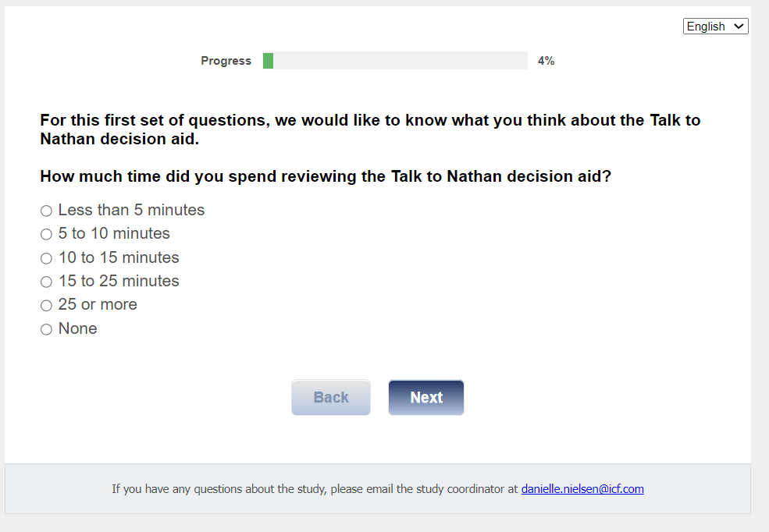
Task: Pick the "10 to 15 minutes" radio button
Action: pyautogui.click(x=46, y=258)
